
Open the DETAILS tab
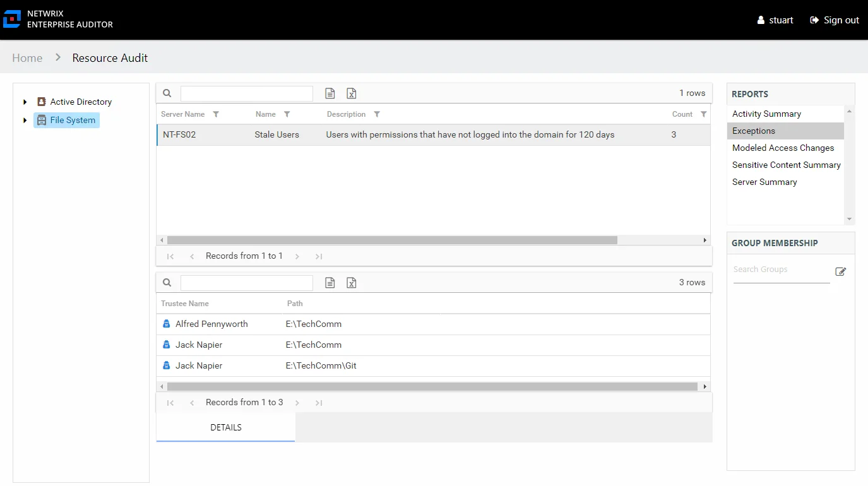[x=226, y=427]
